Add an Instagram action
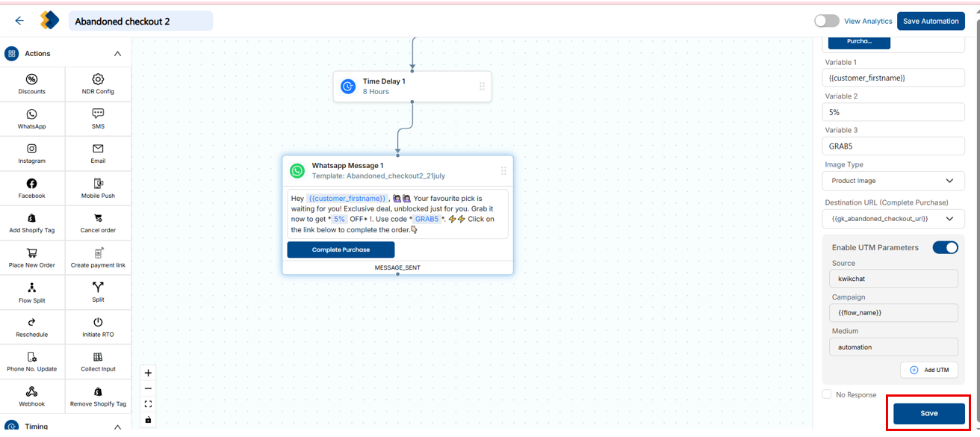The image size is (980, 437). (32, 154)
